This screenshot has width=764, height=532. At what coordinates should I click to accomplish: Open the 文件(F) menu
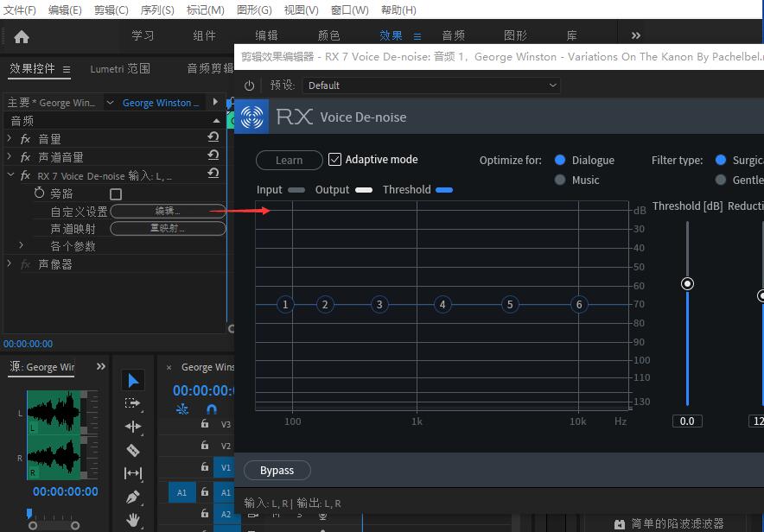tap(20, 9)
